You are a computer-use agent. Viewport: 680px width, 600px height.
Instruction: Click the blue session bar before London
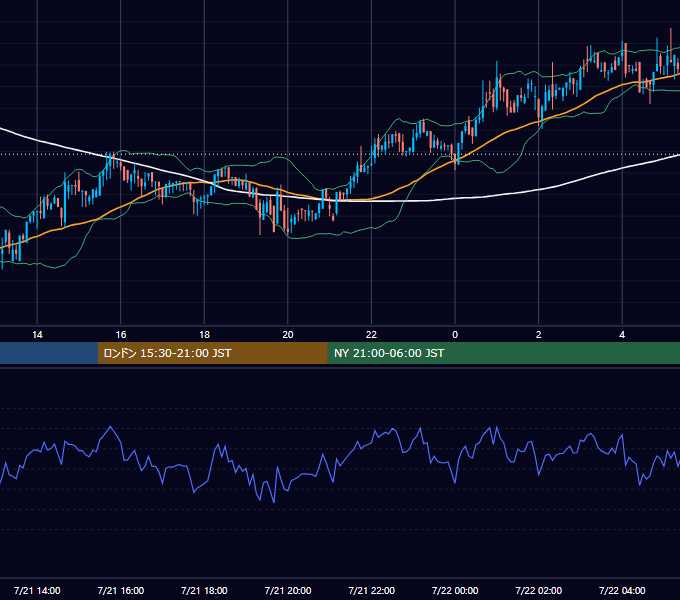49,353
